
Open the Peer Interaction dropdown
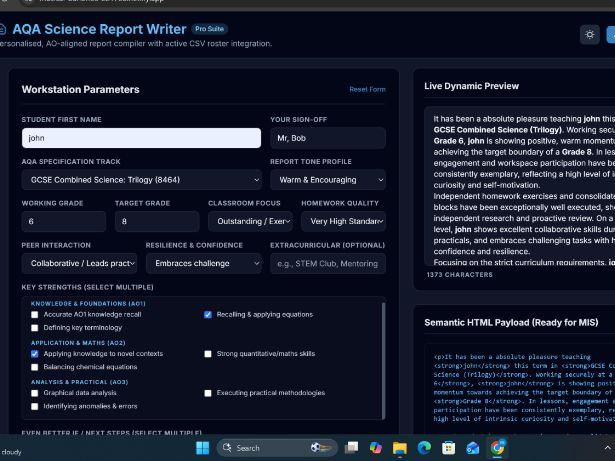79,263
